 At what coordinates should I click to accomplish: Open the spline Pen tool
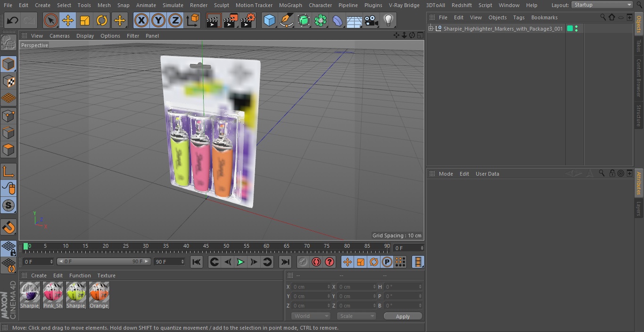pyautogui.click(x=286, y=20)
